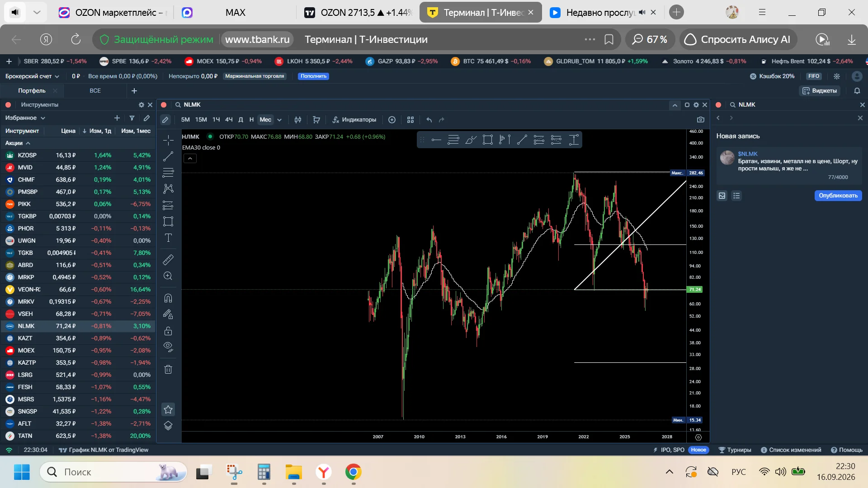This screenshot has width=868, height=488.
Task: Click the trash icon to remove drawings
Action: coord(168,370)
